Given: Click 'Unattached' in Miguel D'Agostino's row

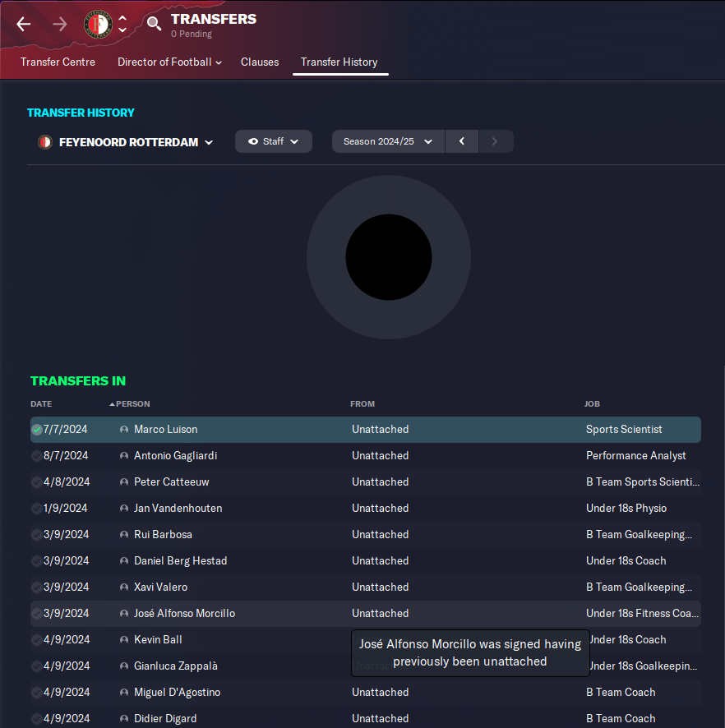Looking at the screenshot, I should tap(381, 692).
